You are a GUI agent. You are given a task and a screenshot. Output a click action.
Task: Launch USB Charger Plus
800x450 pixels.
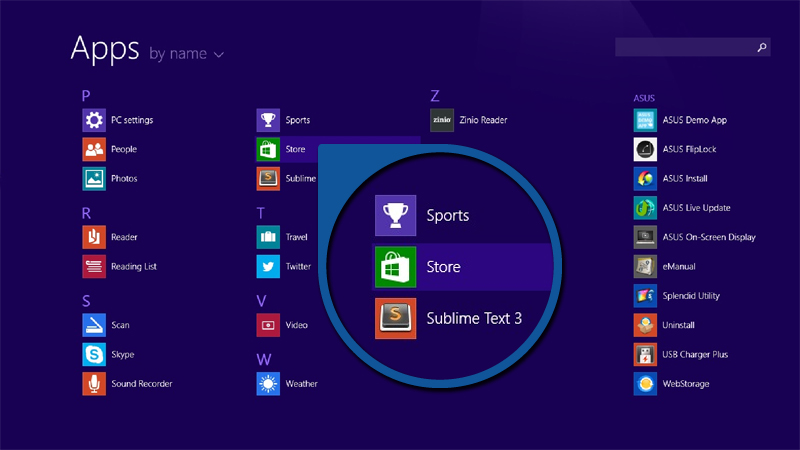tap(645, 355)
